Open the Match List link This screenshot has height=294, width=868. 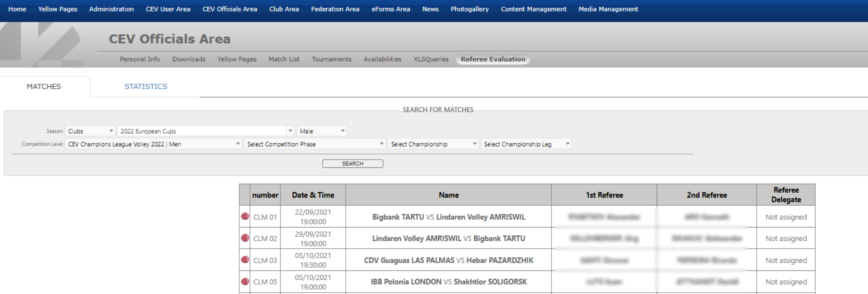pos(284,59)
